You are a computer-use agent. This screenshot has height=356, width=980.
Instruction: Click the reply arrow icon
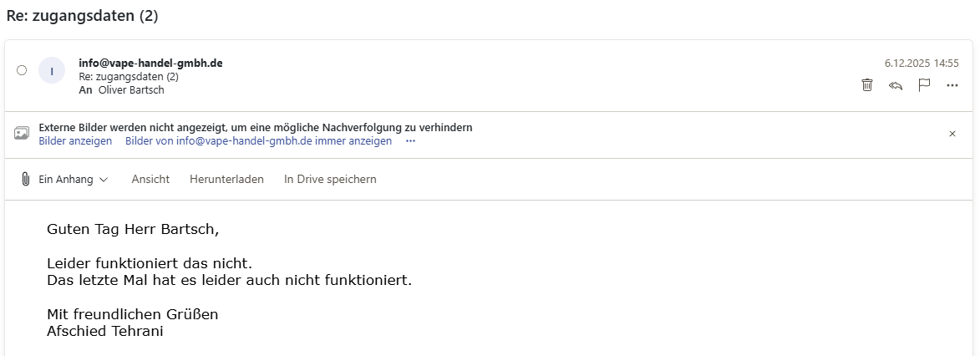tap(896, 85)
